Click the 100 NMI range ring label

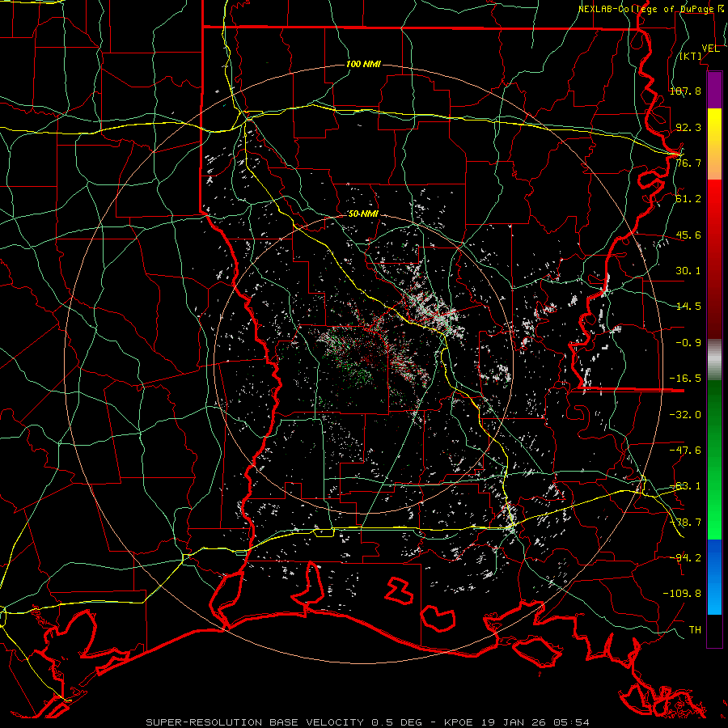(363, 64)
